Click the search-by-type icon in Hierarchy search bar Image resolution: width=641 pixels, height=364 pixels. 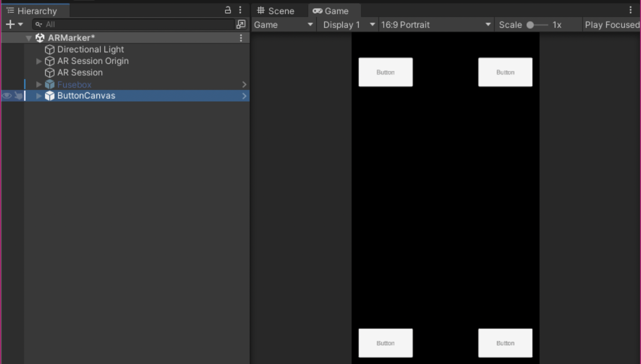coord(241,24)
